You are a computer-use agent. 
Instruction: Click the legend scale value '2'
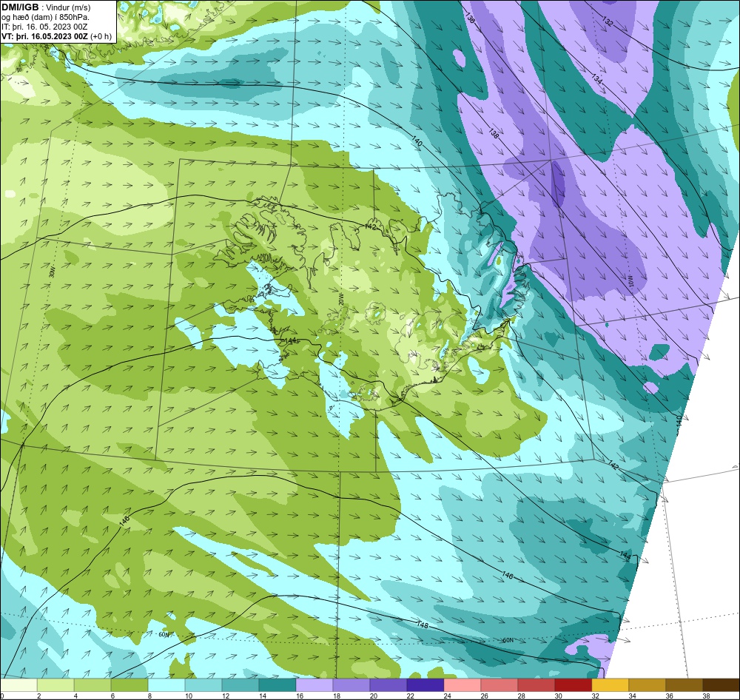click(x=38, y=696)
